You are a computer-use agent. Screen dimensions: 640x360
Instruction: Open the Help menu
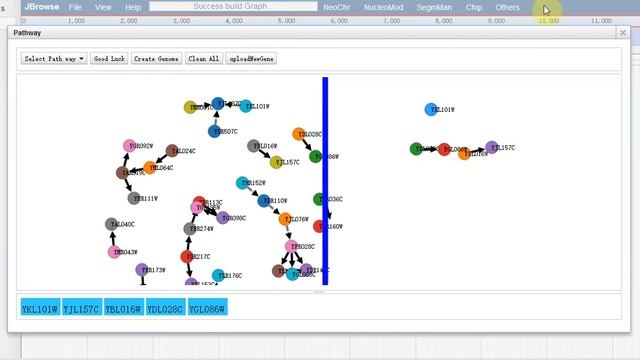[133, 7]
